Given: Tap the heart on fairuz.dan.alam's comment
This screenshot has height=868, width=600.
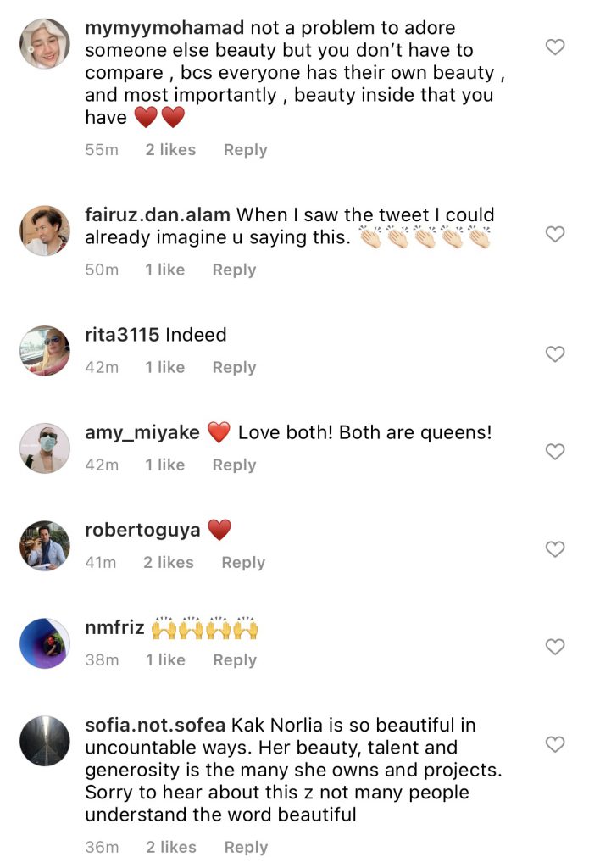Looking at the screenshot, I should [x=554, y=234].
